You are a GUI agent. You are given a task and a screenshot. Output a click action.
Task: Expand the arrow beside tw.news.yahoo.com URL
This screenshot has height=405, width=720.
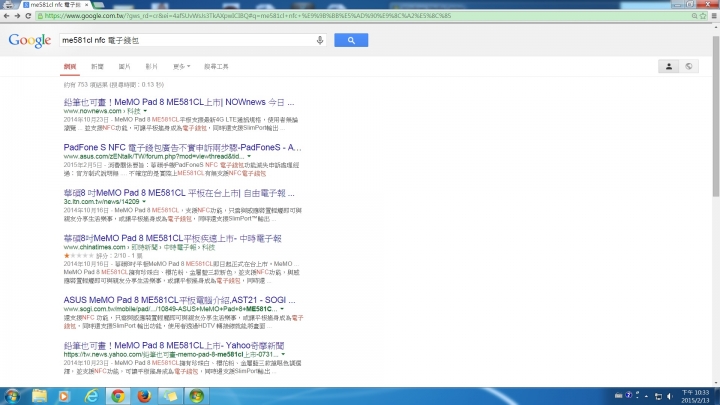(283, 354)
